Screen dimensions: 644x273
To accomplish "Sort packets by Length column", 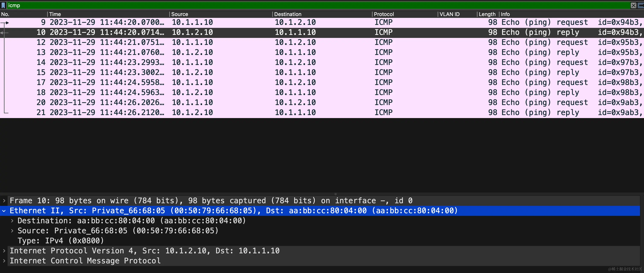I will point(487,14).
